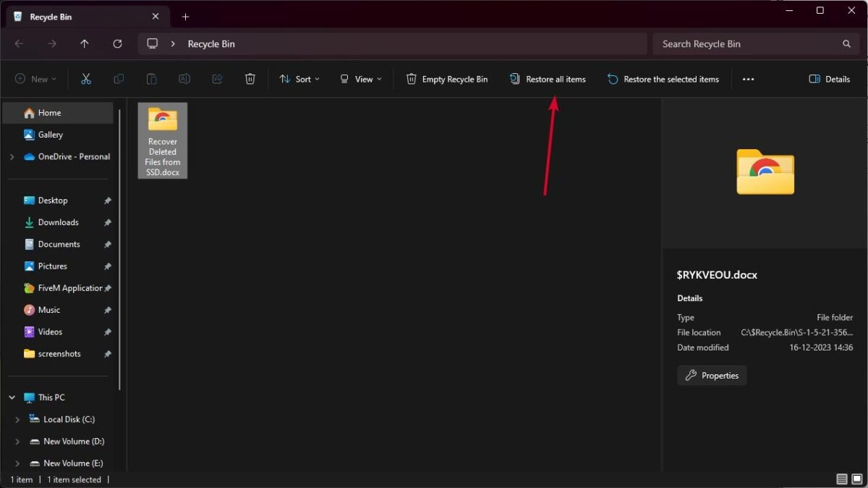The width and height of the screenshot is (868, 488).
Task: Open Downloads in the sidebar
Action: [x=58, y=222]
